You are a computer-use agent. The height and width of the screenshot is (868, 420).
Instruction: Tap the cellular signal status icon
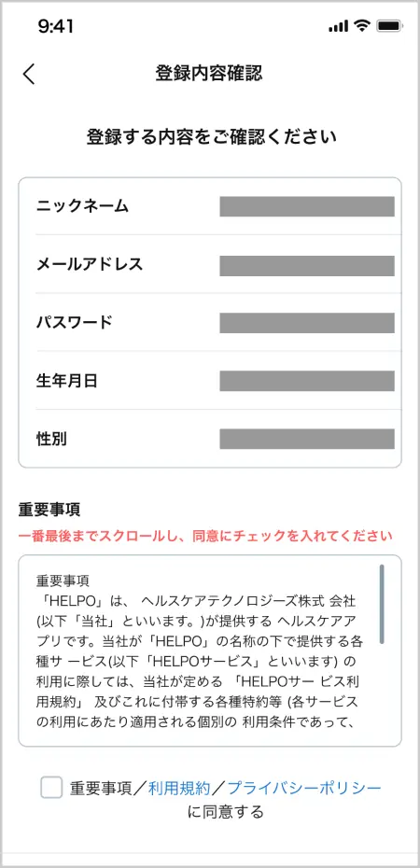point(338,26)
